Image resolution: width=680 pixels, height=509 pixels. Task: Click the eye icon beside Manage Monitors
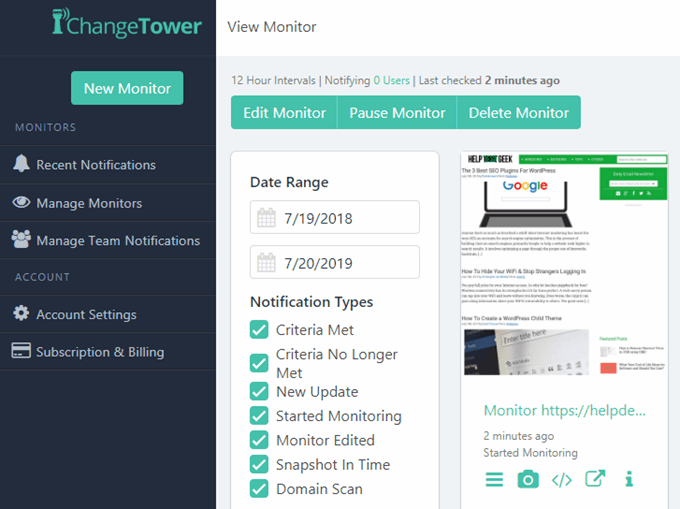[x=21, y=202]
